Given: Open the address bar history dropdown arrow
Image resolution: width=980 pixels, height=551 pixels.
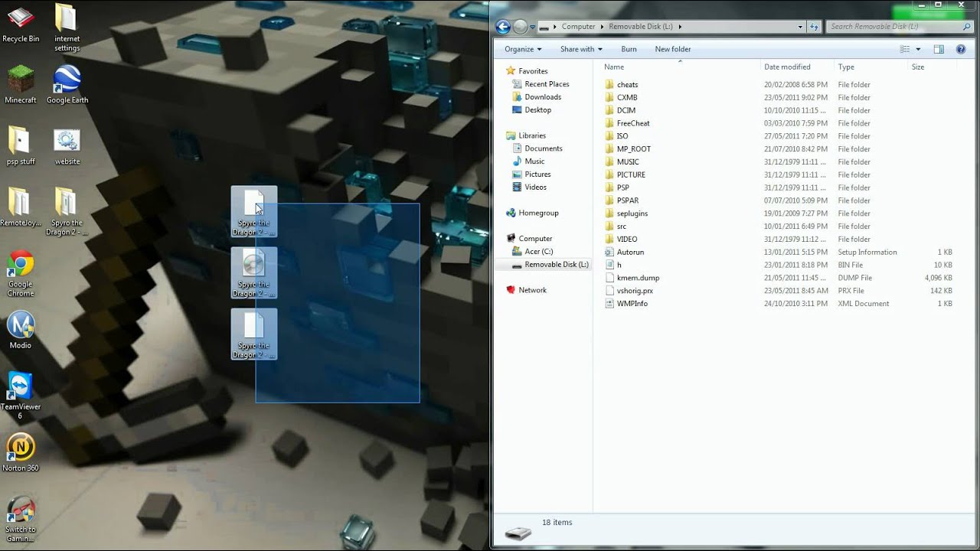Looking at the screenshot, I should [x=800, y=27].
